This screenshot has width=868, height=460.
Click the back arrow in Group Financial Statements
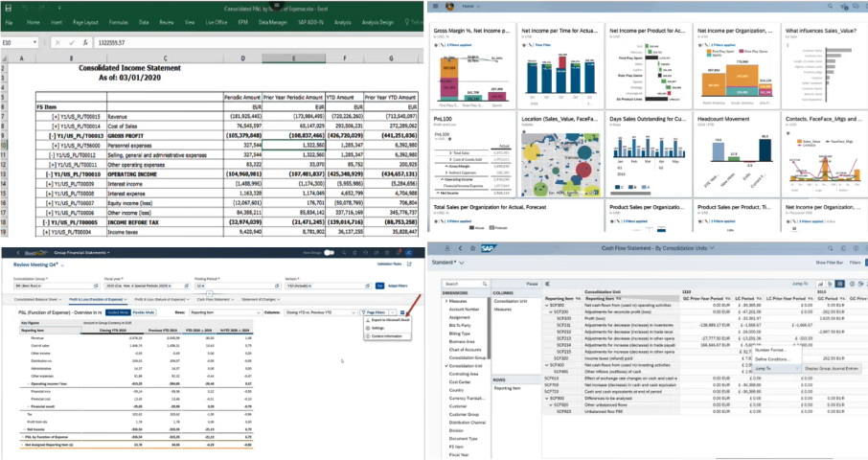coord(17,252)
